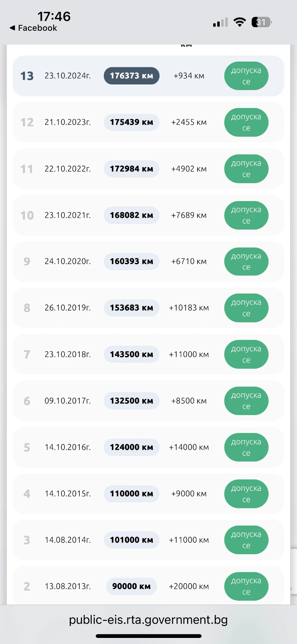Tap 'допуска се' status for row 9
Image resolution: width=297 pixels, height=644 pixels.
246,262
